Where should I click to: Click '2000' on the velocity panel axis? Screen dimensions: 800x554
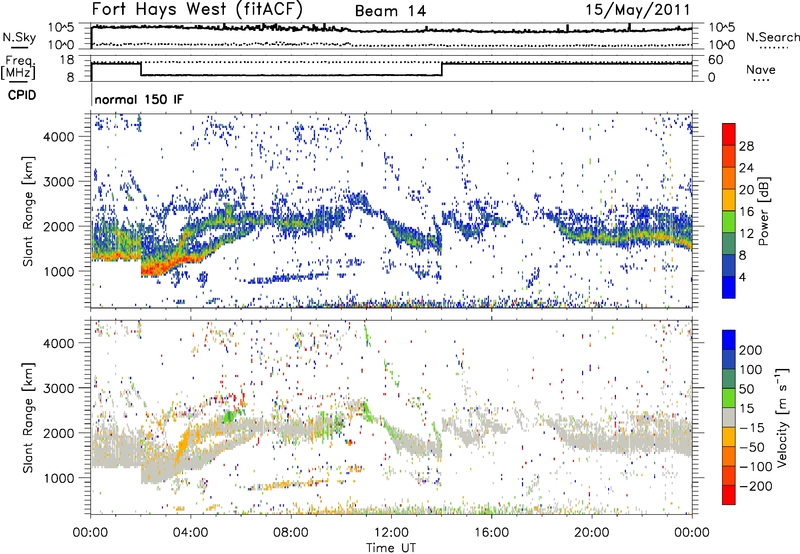click(59, 433)
